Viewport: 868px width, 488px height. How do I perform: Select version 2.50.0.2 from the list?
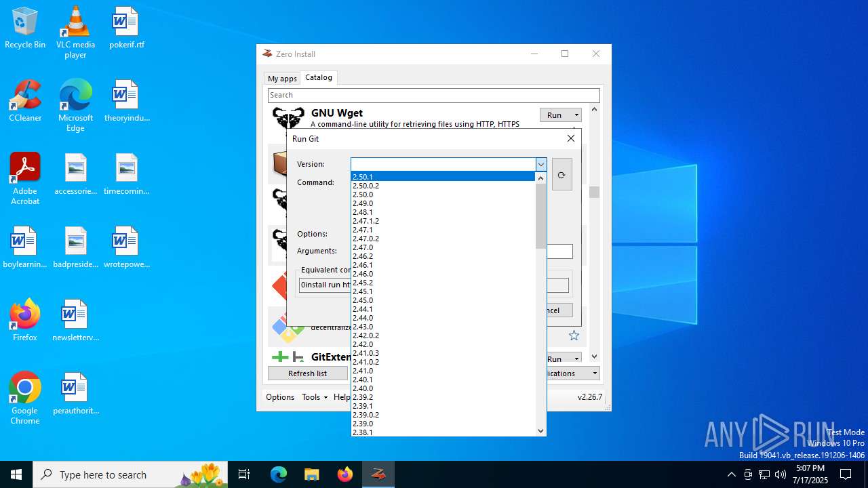[443, 186]
